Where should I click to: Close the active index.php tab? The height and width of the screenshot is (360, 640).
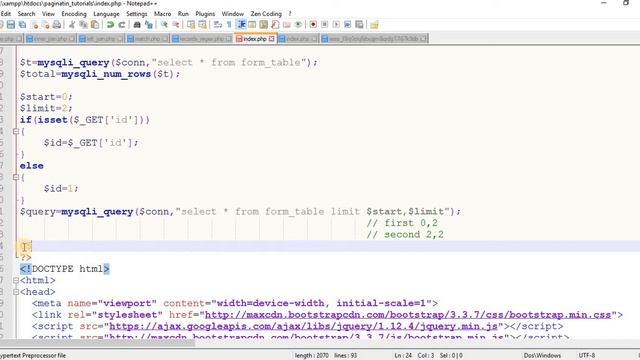[x=271, y=39]
